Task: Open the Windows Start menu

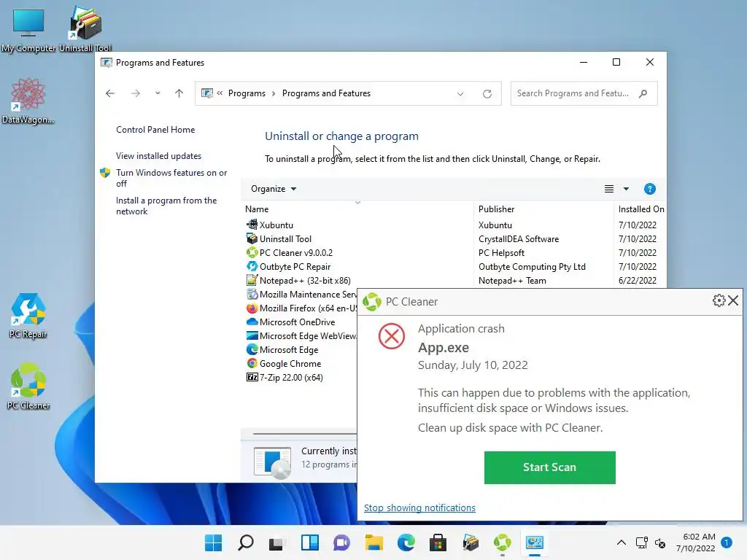Action: (214, 542)
